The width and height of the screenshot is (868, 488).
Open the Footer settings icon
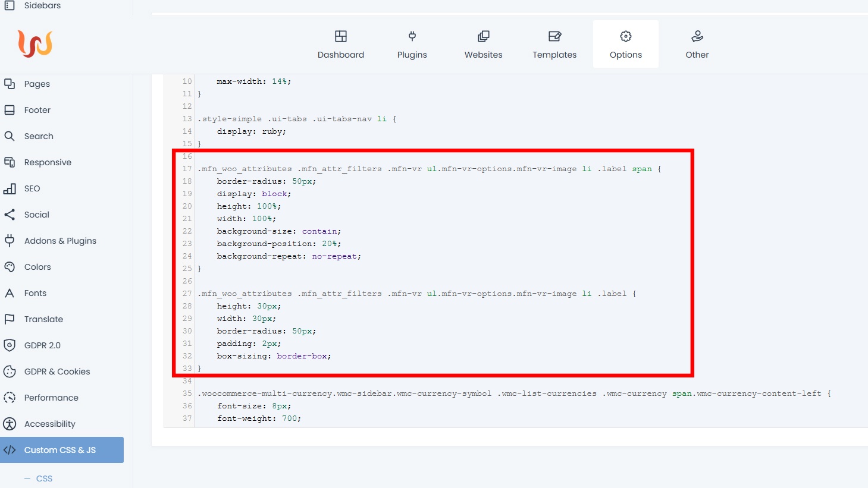(x=10, y=110)
